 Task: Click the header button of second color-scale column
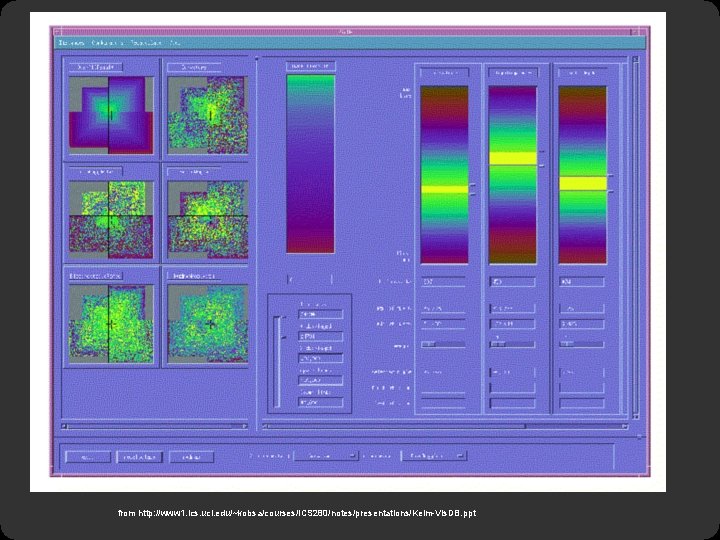click(512, 73)
